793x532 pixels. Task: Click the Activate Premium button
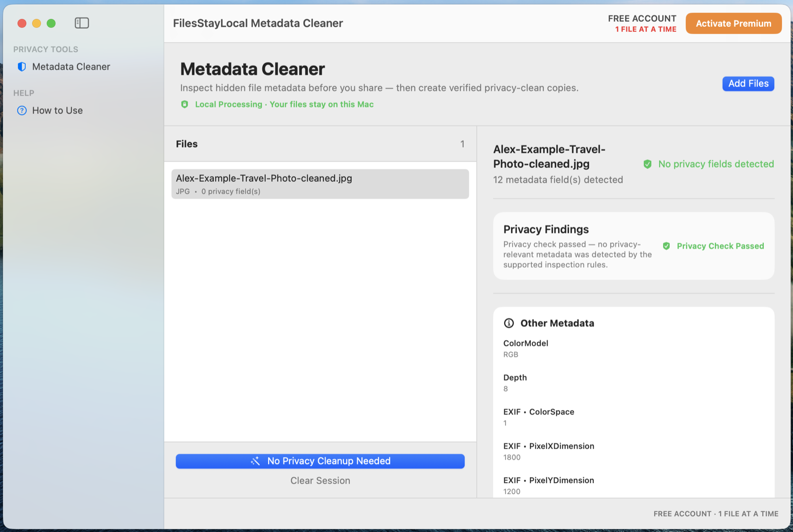pyautogui.click(x=734, y=23)
